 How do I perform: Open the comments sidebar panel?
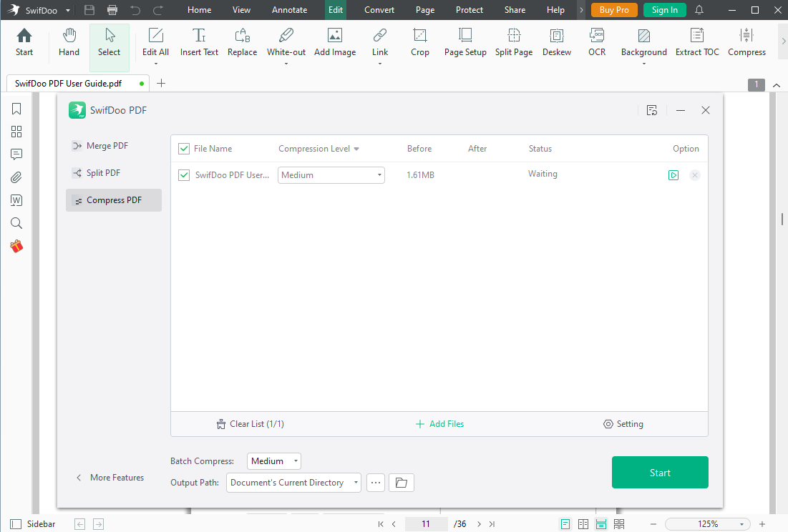[16, 154]
